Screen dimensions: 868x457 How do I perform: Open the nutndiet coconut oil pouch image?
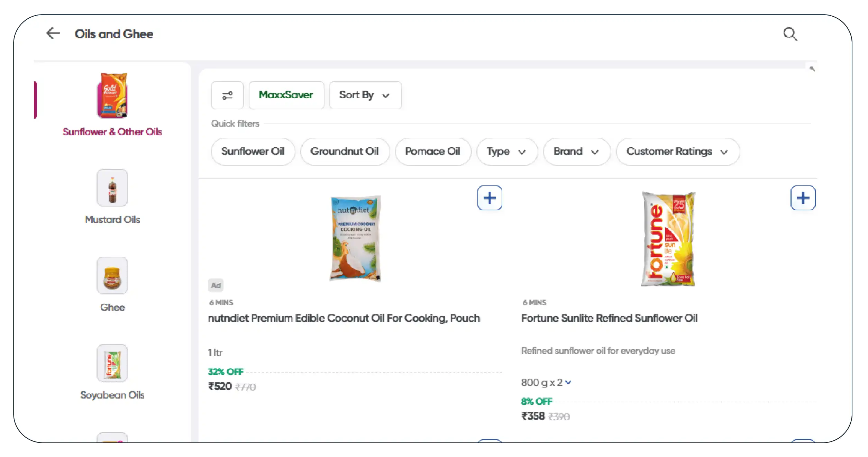355,238
